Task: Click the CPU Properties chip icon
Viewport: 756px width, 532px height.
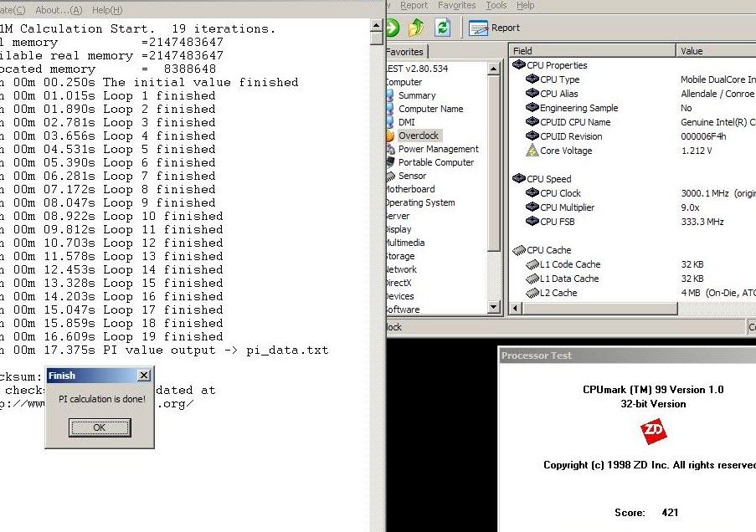Action: pyautogui.click(x=519, y=64)
